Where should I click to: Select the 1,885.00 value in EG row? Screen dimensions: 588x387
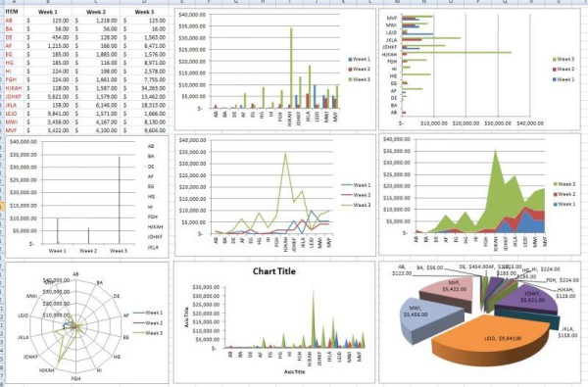coord(107,54)
